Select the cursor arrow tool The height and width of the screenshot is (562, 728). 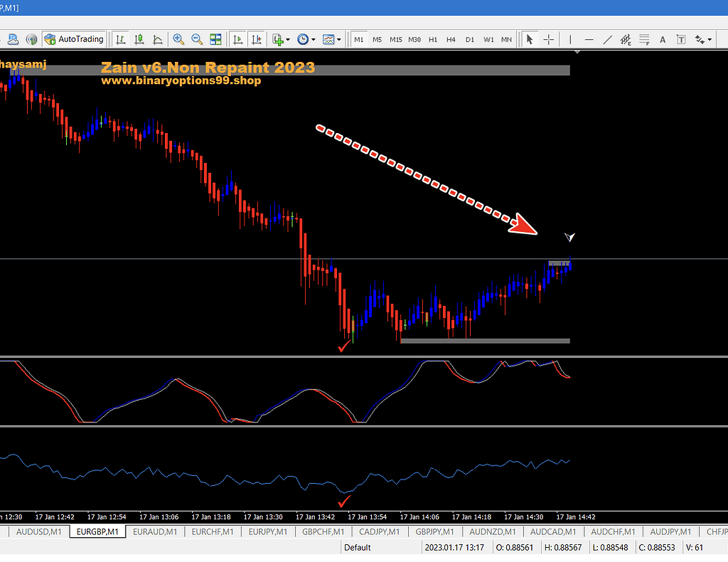529,39
